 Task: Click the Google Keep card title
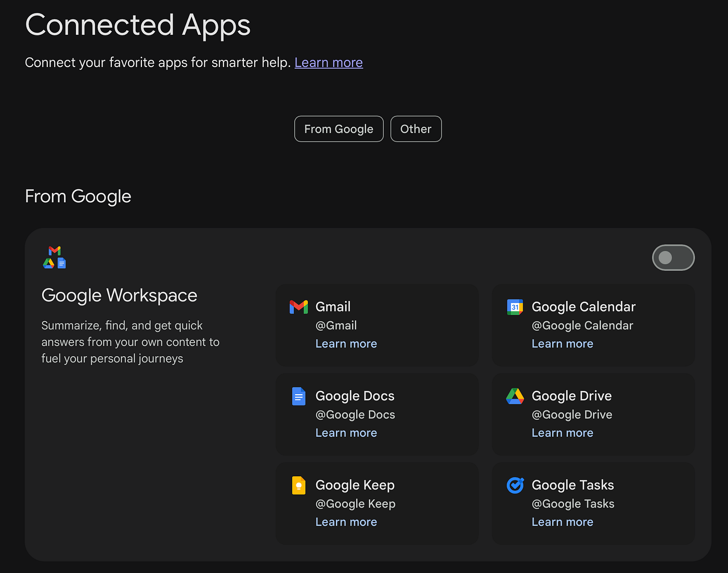(x=355, y=485)
